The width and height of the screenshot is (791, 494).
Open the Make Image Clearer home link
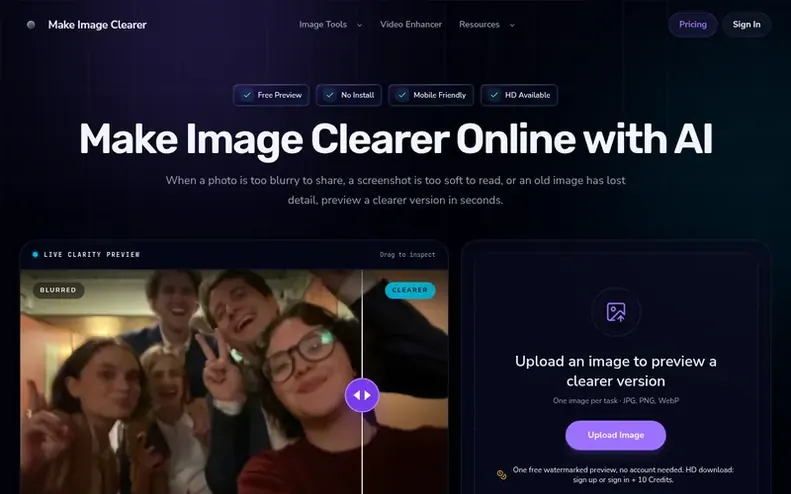point(97,25)
